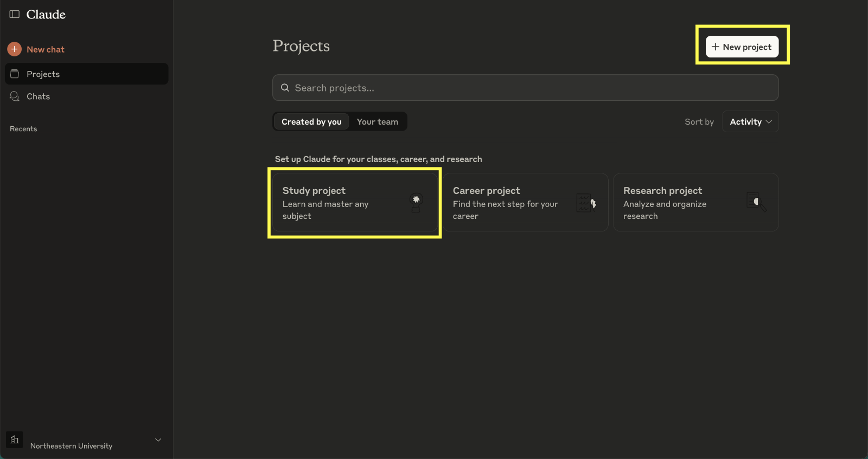868x459 pixels.
Task: Click the Projects folder icon in sidebar
Action: 15,74
